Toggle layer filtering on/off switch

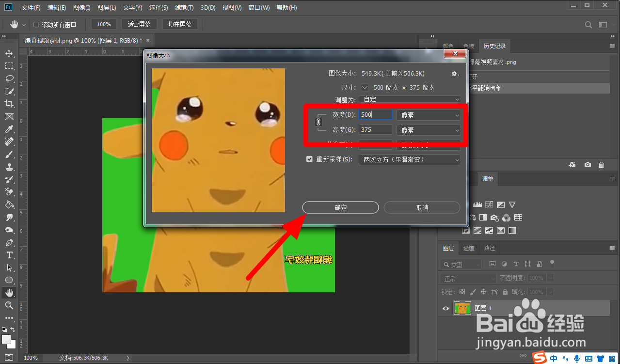(552, 264)
